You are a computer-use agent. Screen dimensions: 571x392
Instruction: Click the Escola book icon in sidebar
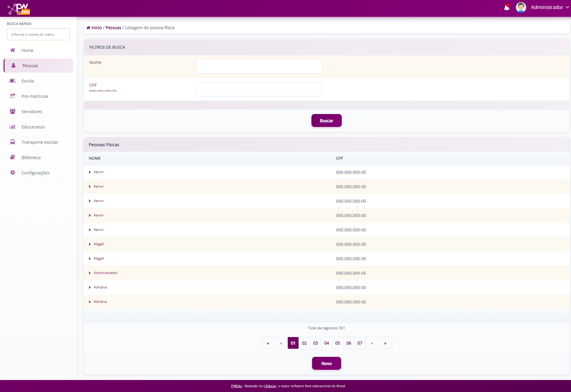click(x=13, y=81)
